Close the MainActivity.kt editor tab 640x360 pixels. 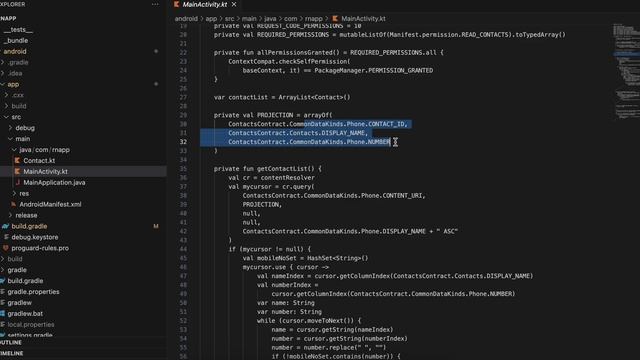coord(234,4)
